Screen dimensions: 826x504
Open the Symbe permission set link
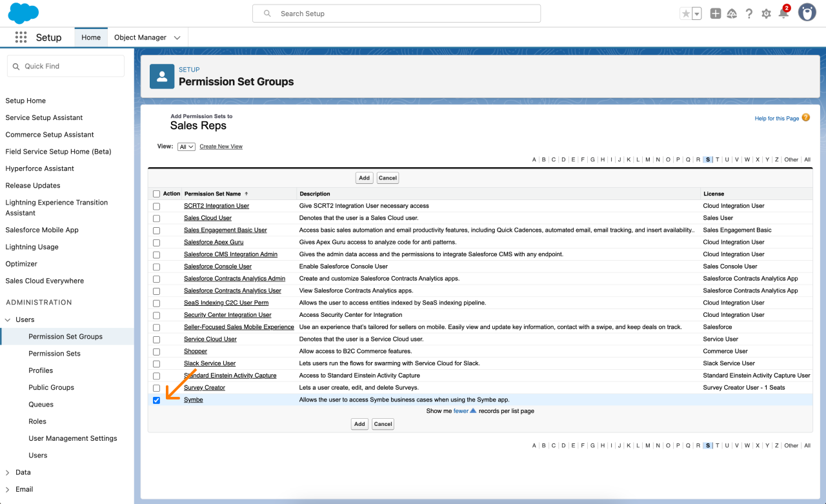click(194, 400)
